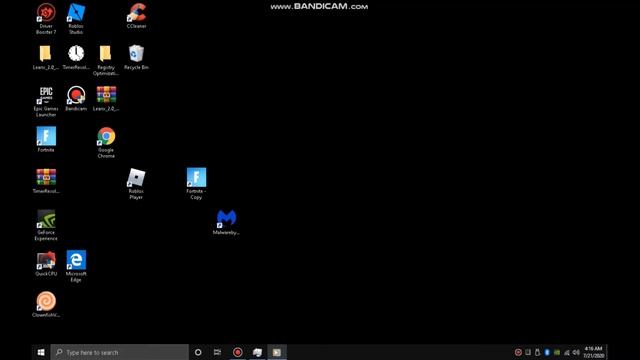Open the Bandicam desktop shortcut

pyautogui.click(x=76, y=98)
